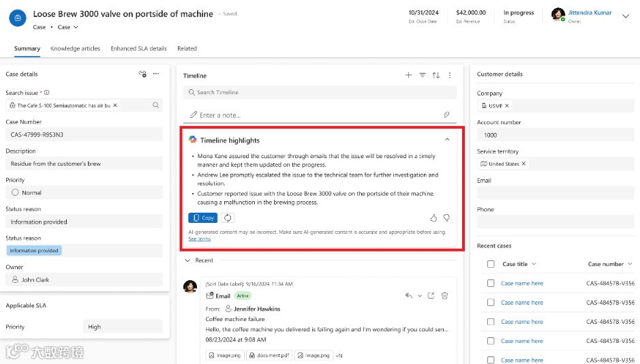Attach a file with the paperclip icon
The height and width of the screenshot is (364, 640).
click(446, 115)
